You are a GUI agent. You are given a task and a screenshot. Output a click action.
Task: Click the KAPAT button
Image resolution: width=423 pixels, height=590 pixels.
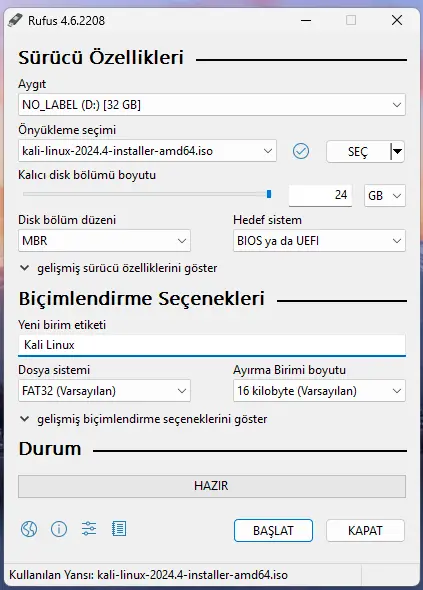[x=365, y=531]
